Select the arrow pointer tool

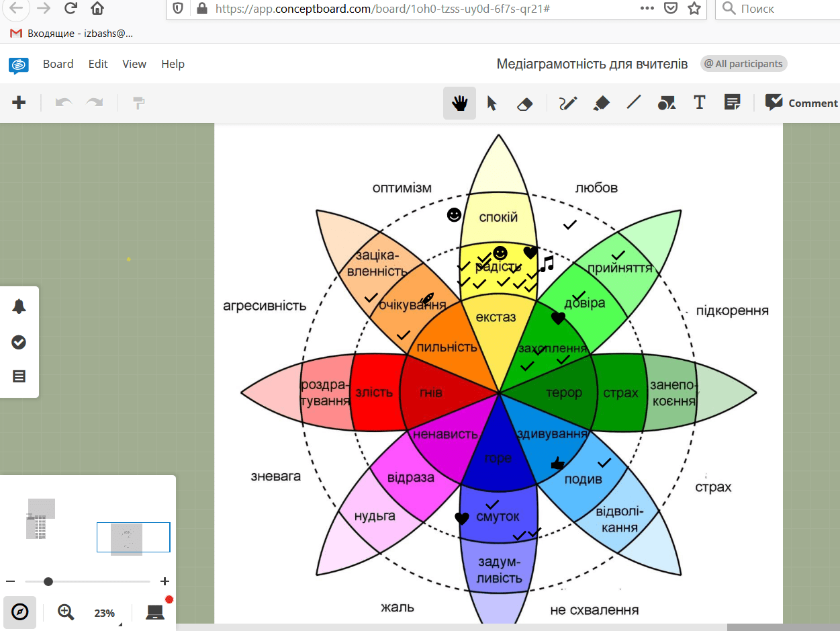(492, 103)
